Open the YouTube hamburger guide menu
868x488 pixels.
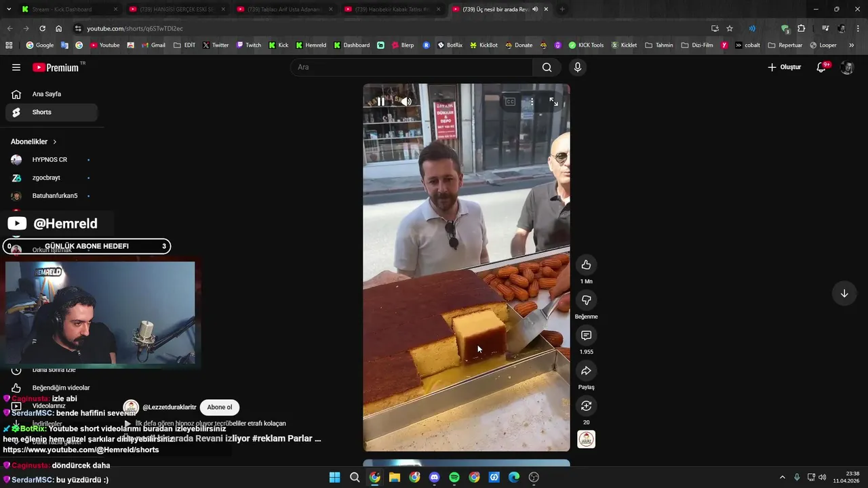16,67
